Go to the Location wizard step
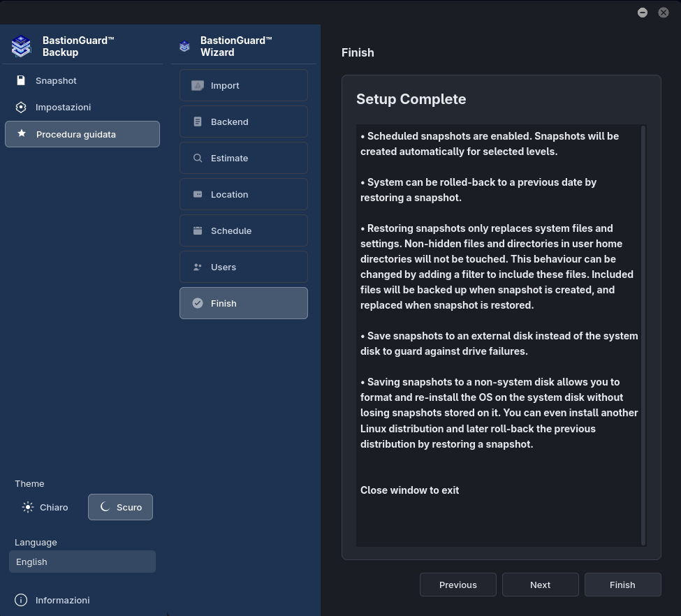The height and width of the screenshot is (616, 681). 244,194
